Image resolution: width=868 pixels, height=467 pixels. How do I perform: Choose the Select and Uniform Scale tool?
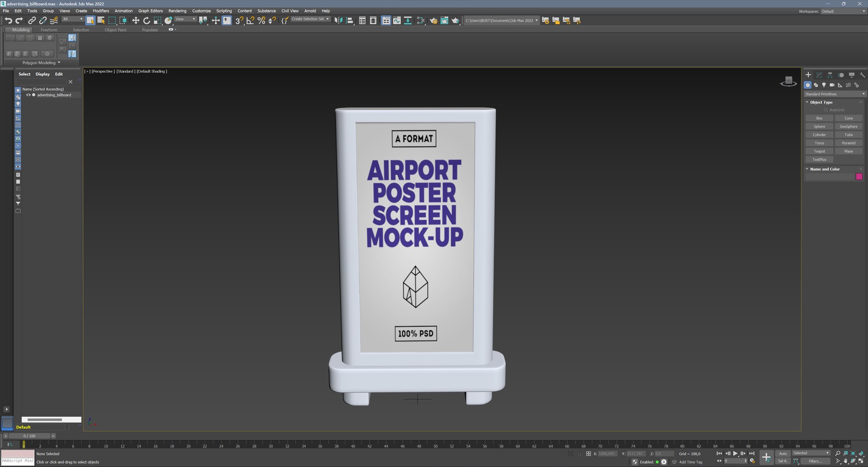[x=157, y=20]
